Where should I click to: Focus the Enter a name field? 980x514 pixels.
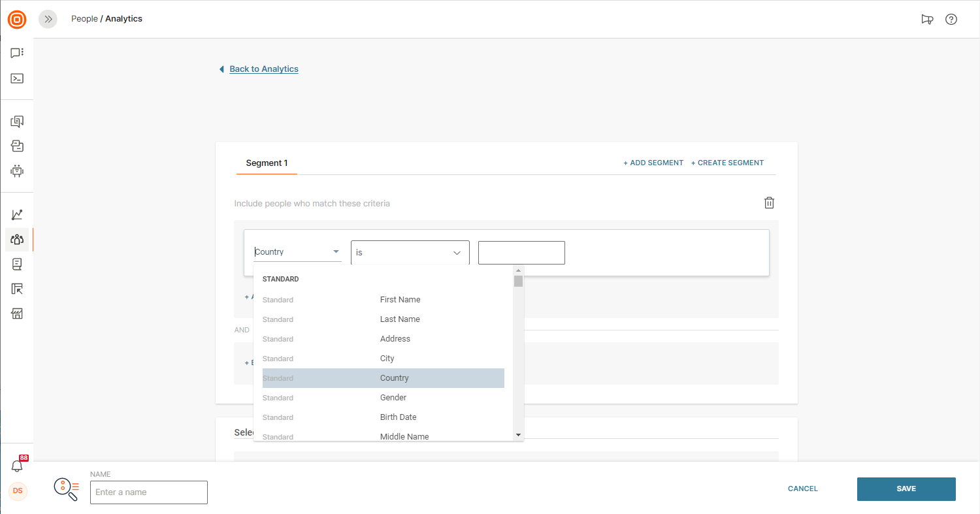click(149, 492)
